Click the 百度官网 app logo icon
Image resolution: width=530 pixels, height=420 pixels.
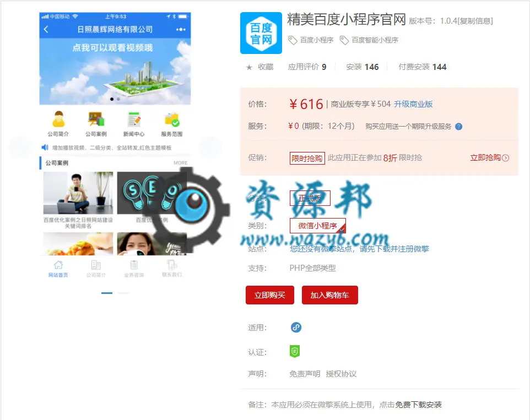(x=261, y=33)
